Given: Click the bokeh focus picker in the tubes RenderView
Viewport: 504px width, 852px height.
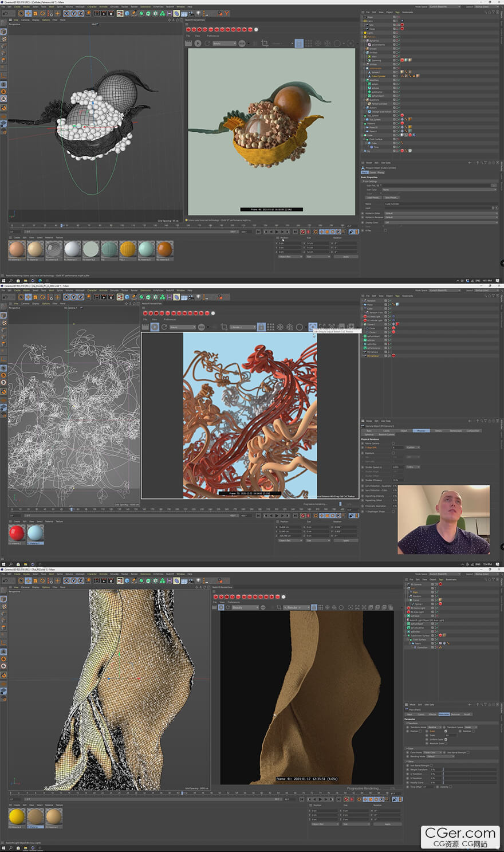Looking at the screenshot, I should [313, 327].
